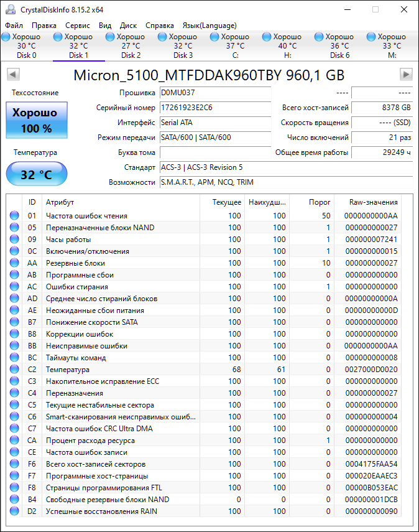The width and height of the screenshot is (419, 532).
Task: Click the CrystalDiskInfo app icon in title bar
Action: [x=10, y=9]
